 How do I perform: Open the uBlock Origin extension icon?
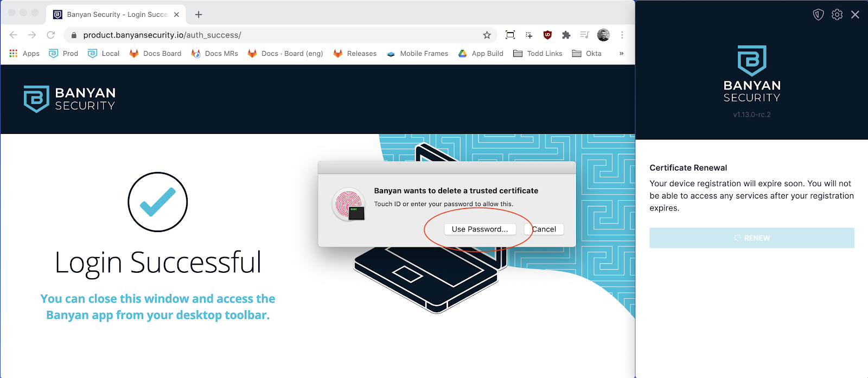pyautogui.click(x=547, y=35)
